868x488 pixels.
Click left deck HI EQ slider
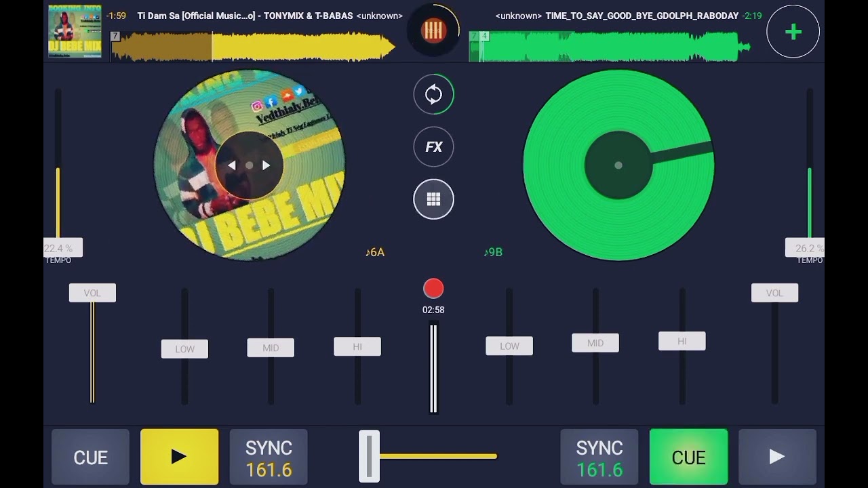click(357, 346)
